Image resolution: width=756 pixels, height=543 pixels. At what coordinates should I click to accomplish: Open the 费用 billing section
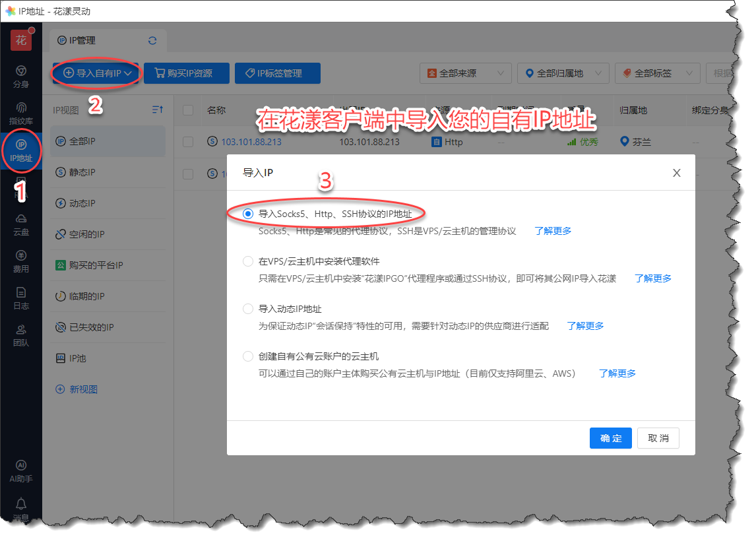20,262
